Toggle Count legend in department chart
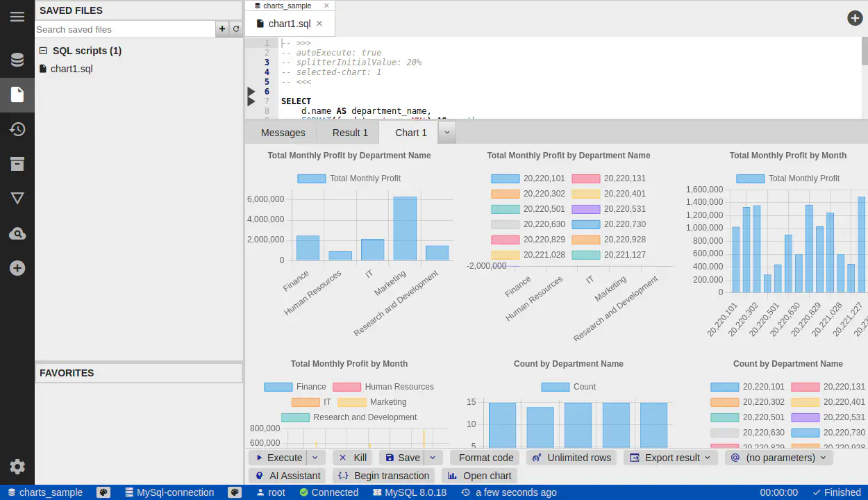The image size is (868, 500). [569, 387]
